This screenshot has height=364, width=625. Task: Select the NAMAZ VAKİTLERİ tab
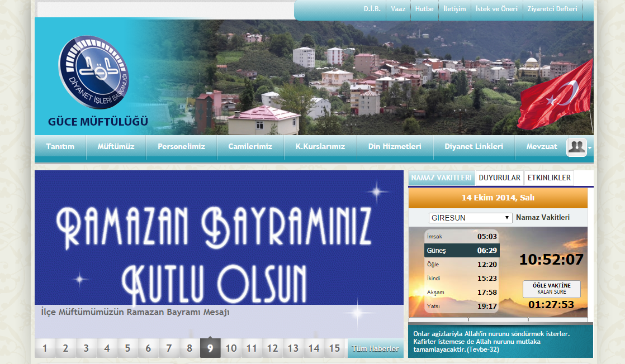pyautogui.click(x=442, y=178)
